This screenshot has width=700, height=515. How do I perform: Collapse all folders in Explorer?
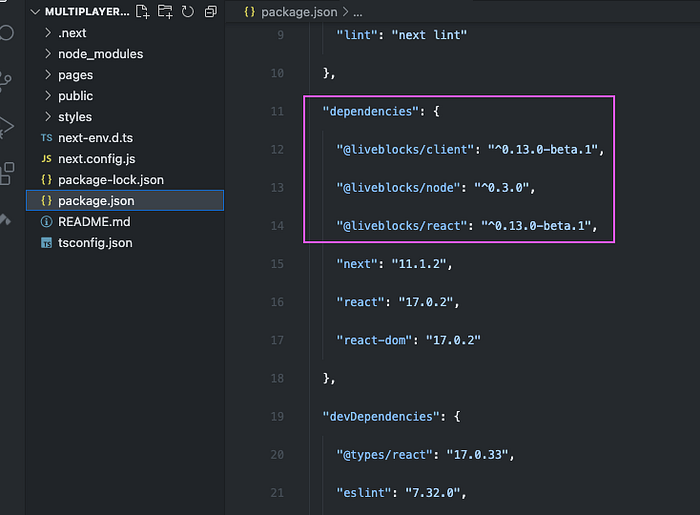point(210,12)
